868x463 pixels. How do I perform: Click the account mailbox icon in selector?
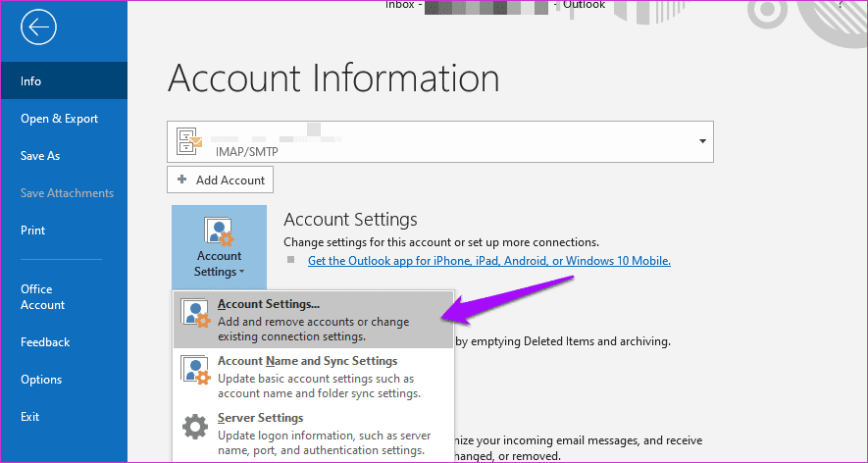(189, 142)
